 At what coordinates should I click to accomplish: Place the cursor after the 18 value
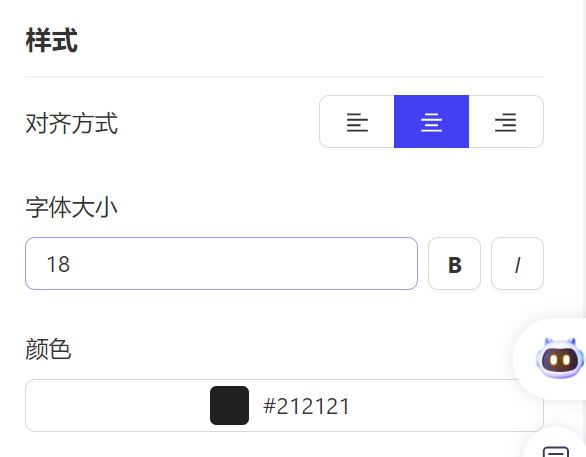[x=72, y=264]
